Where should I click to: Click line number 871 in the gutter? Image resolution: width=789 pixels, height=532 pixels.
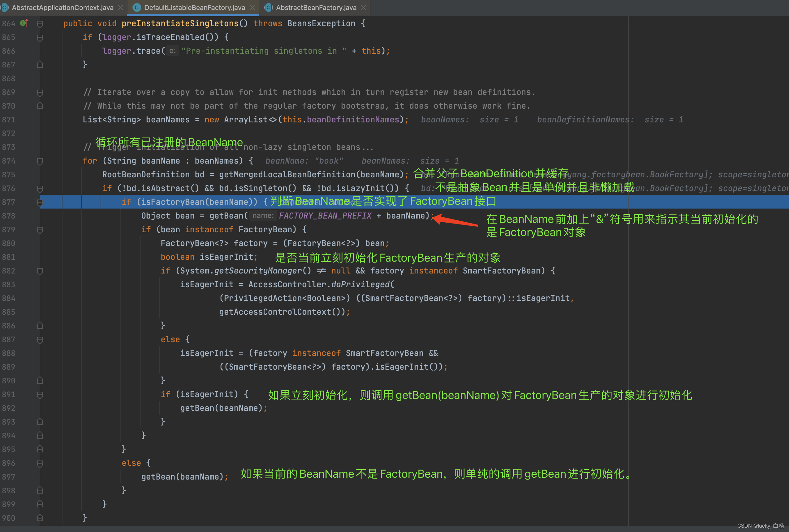click(8, 120)
